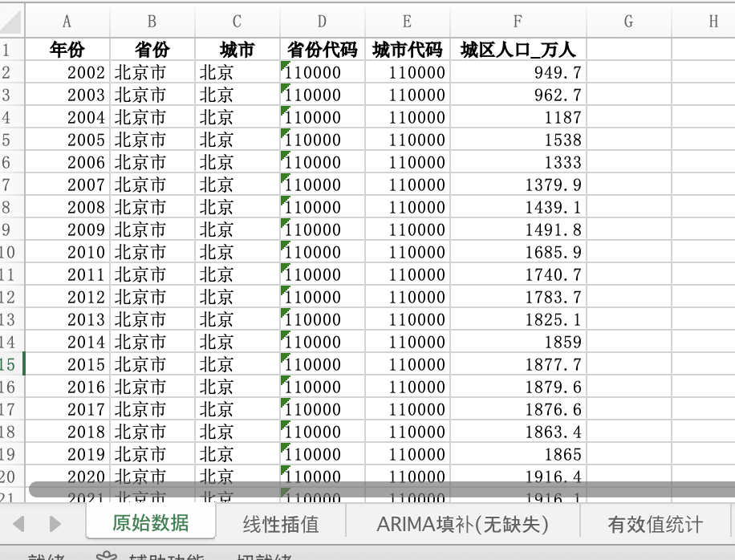Click population value 1740.7
The width and height of the screenshot is (735, 560).
tap(518, 274)
